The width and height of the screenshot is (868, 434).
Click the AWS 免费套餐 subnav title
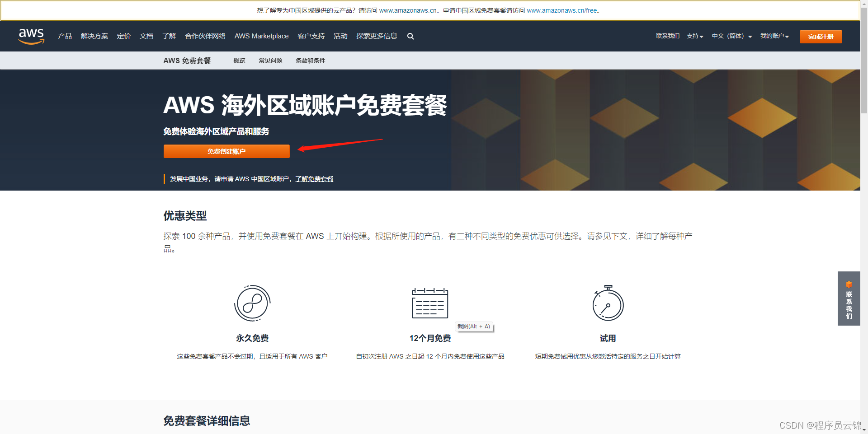coord(187,61)
